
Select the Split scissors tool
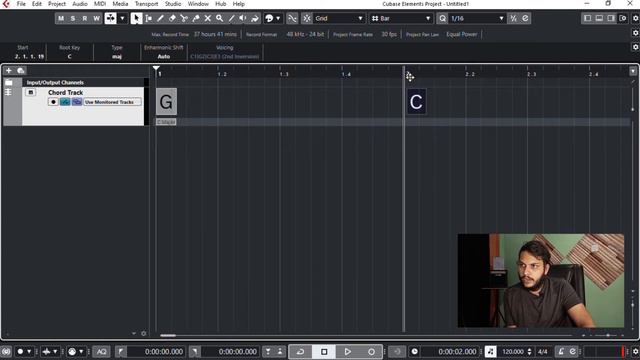point(184,18)
